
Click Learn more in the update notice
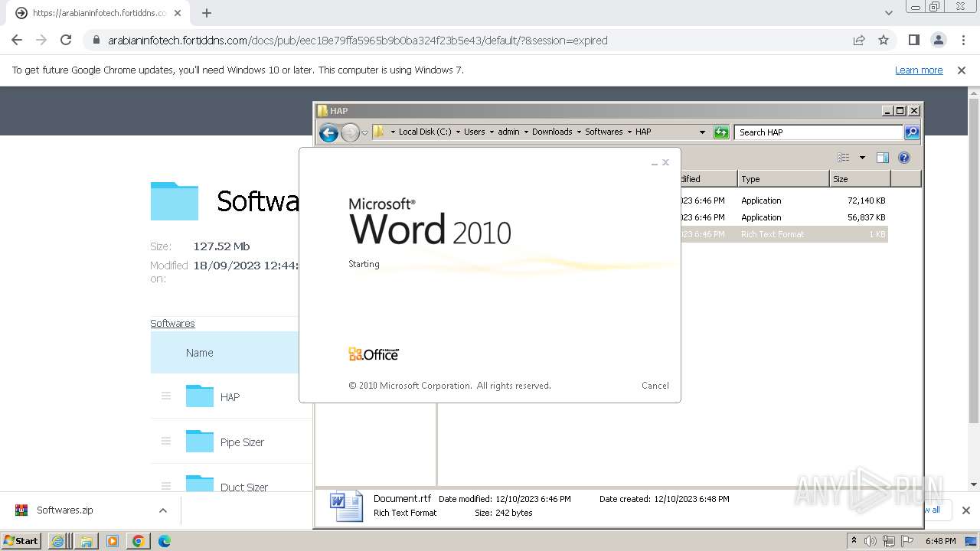[919, 70]
